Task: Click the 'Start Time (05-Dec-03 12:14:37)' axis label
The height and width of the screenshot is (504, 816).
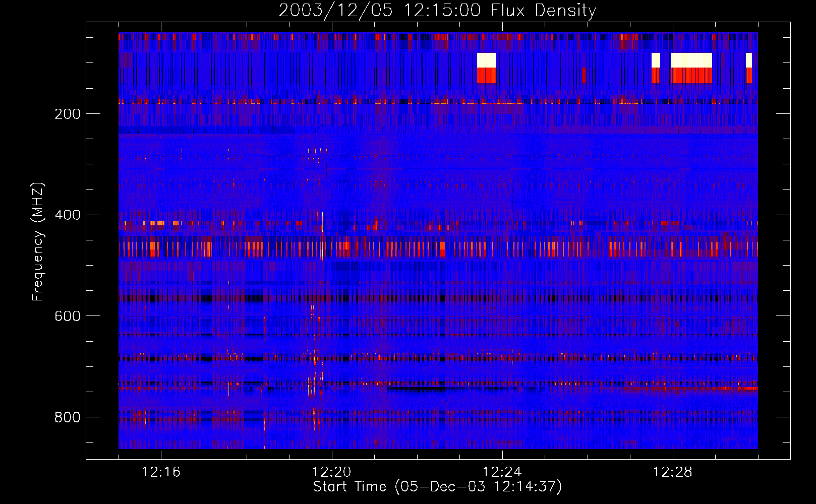Action: point(437,487)
